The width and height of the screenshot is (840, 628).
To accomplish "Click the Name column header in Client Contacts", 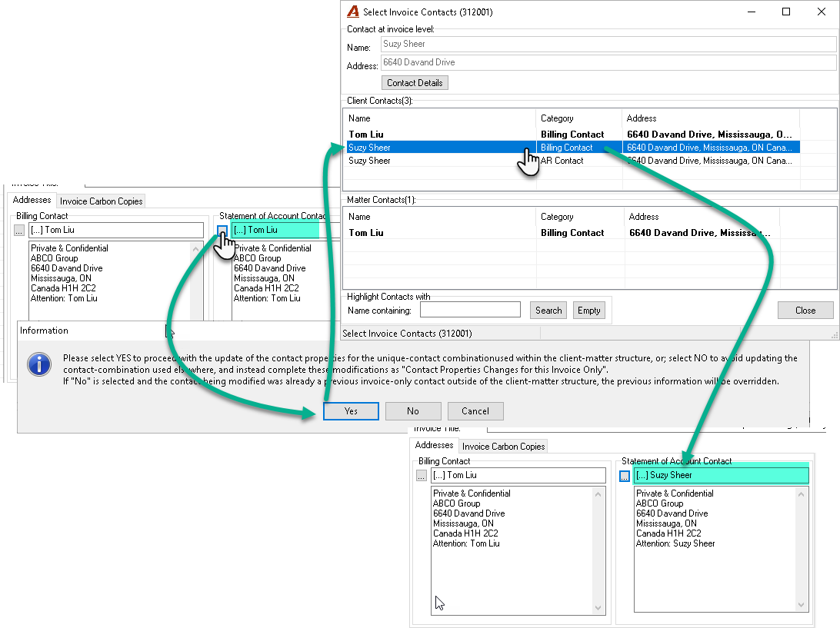I will point(440,118).
